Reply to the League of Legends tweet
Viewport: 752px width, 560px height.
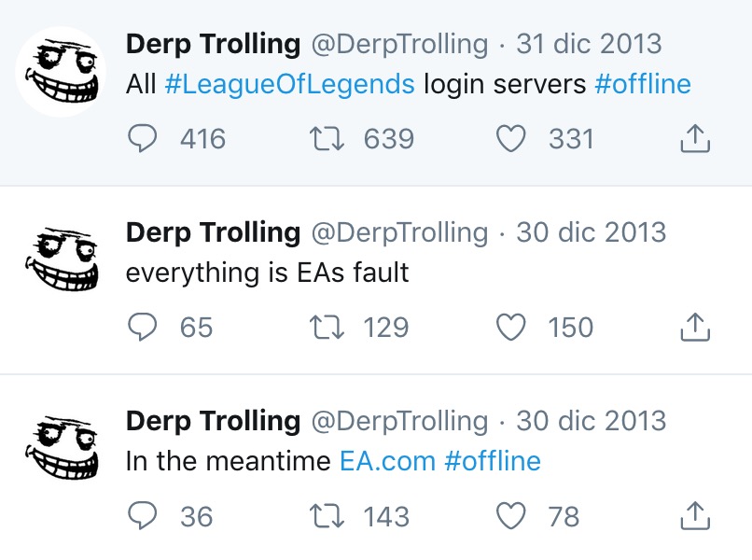click(142, 139)
